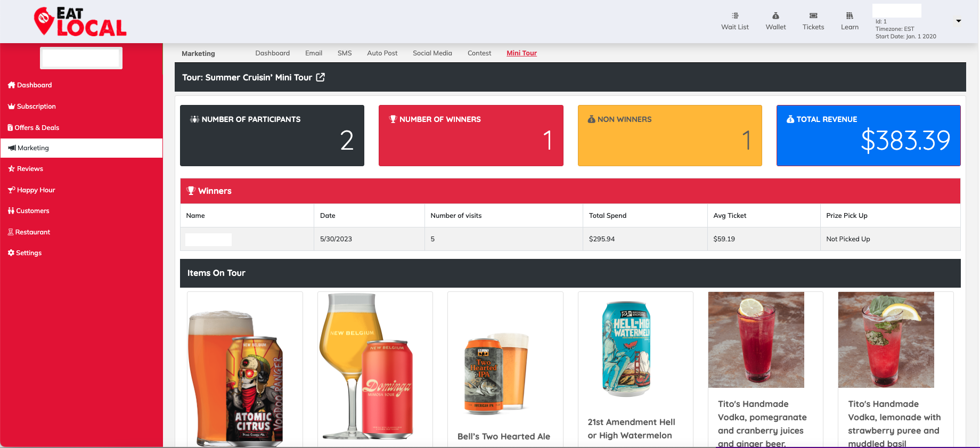Click the Number of Winners trophy icon
980x448 pixels.
click(x=393, y=119)
